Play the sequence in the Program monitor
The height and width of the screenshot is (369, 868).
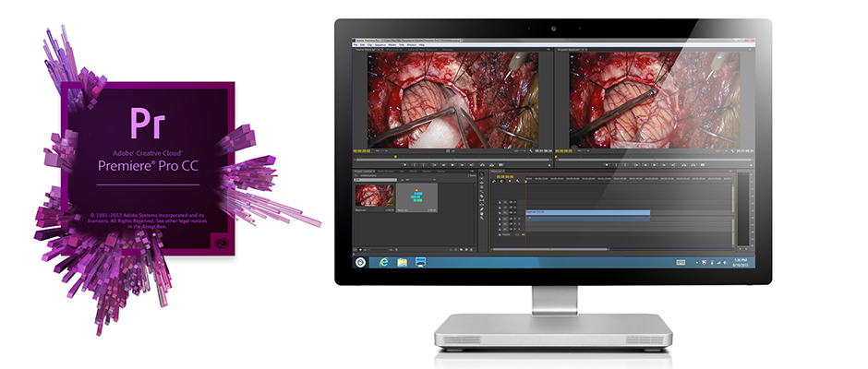pyautogui.click(x=655, y=165)
